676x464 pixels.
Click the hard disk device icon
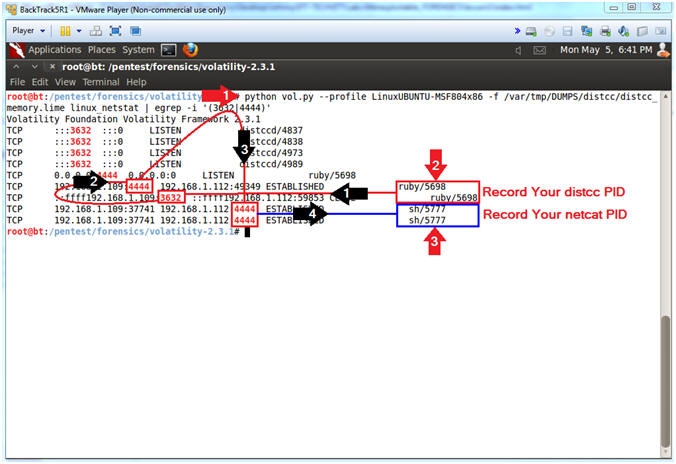(x=531, y=31)
